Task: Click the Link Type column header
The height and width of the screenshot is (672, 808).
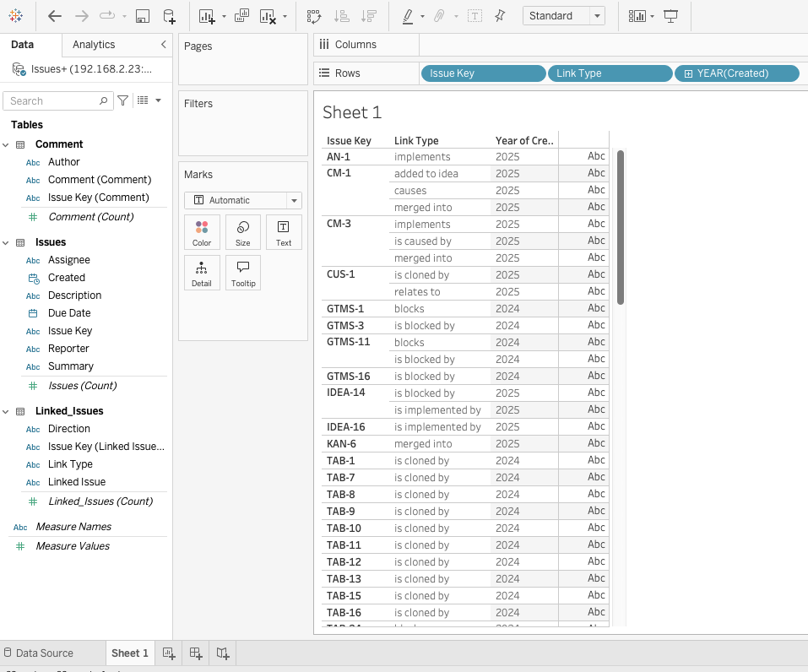Action: (416, 141)
